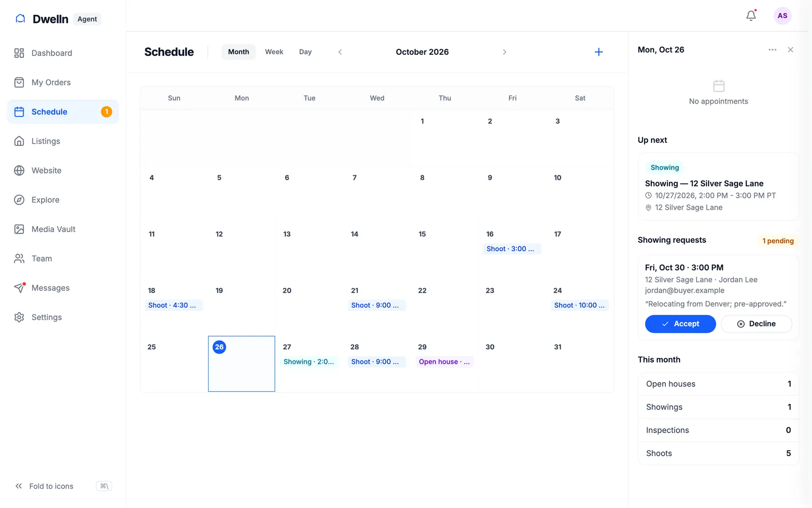The height and width of the screenshot is (508, 812).
Task: Decline the Jordan Lee showing request
Action: tap(756, 324)
